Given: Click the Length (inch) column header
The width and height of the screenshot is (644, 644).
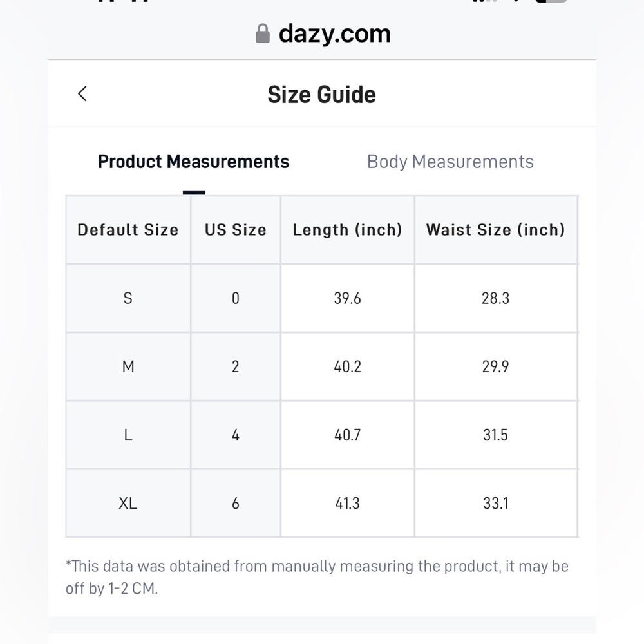Looking at the screenshot, I should point(348,230).
